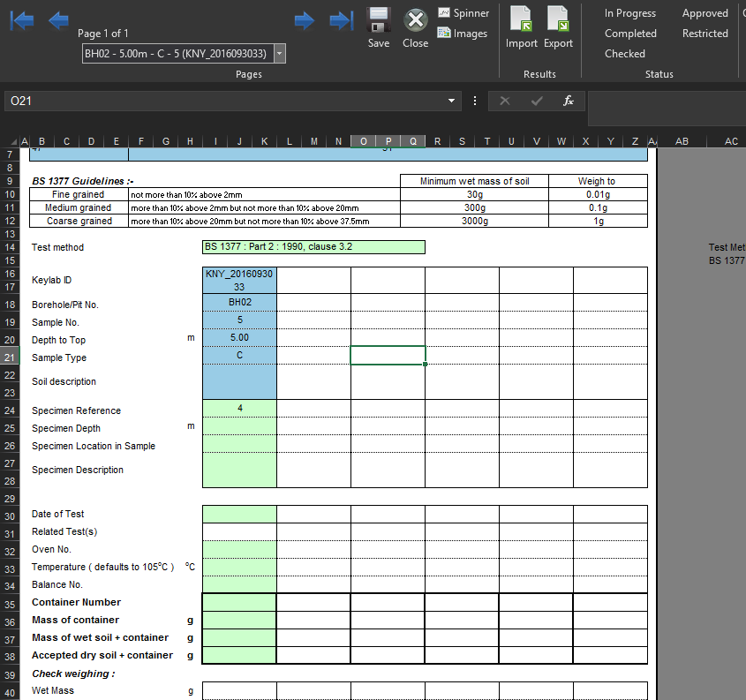Toggle the In Progress status
Viewport: 746px width, 700px height.
(x=629, y=13)
